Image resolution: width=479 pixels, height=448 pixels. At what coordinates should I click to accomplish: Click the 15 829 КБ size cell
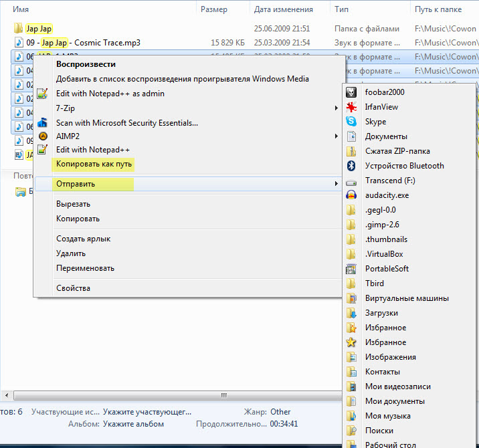tap(227, 42)
